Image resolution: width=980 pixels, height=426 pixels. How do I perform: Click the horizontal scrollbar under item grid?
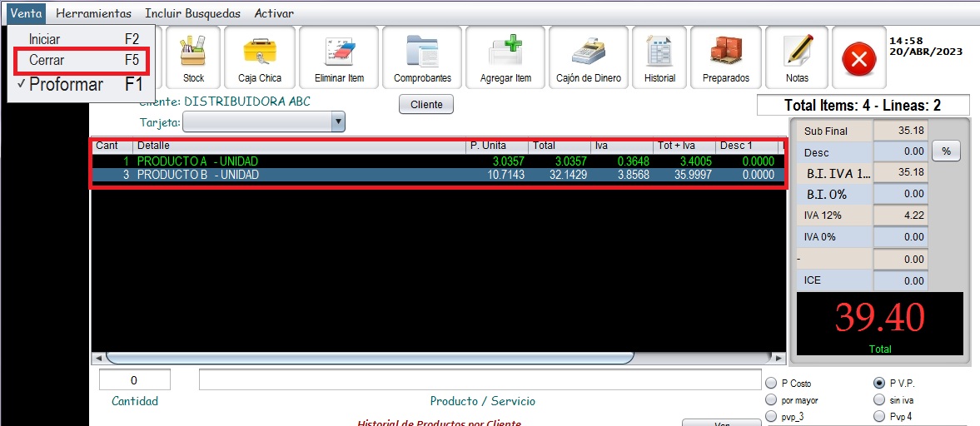(370, 358)
